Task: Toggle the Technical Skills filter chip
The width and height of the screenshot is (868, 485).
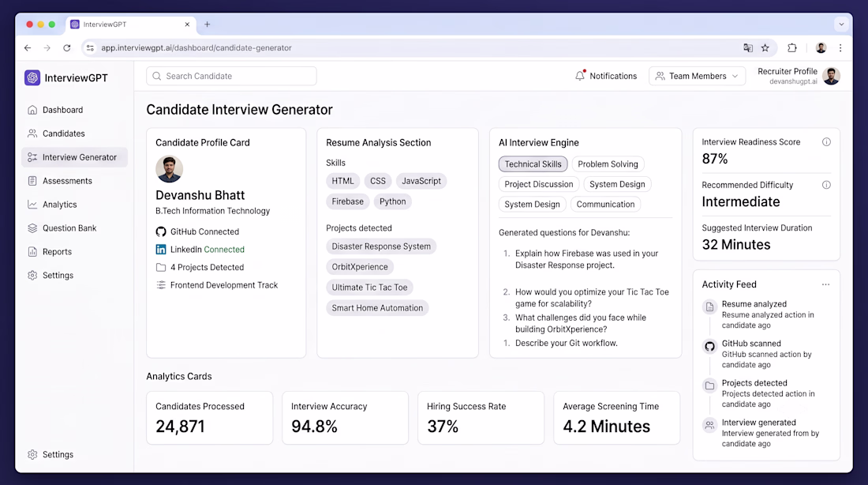Action: pyautogui.click(x=533, y=164)
